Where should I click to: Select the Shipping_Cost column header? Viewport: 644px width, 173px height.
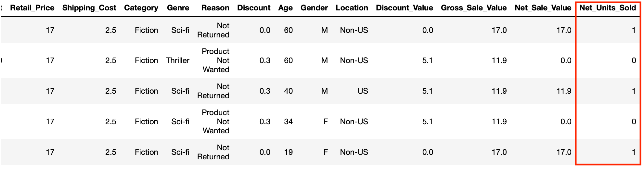pos(89,8)
